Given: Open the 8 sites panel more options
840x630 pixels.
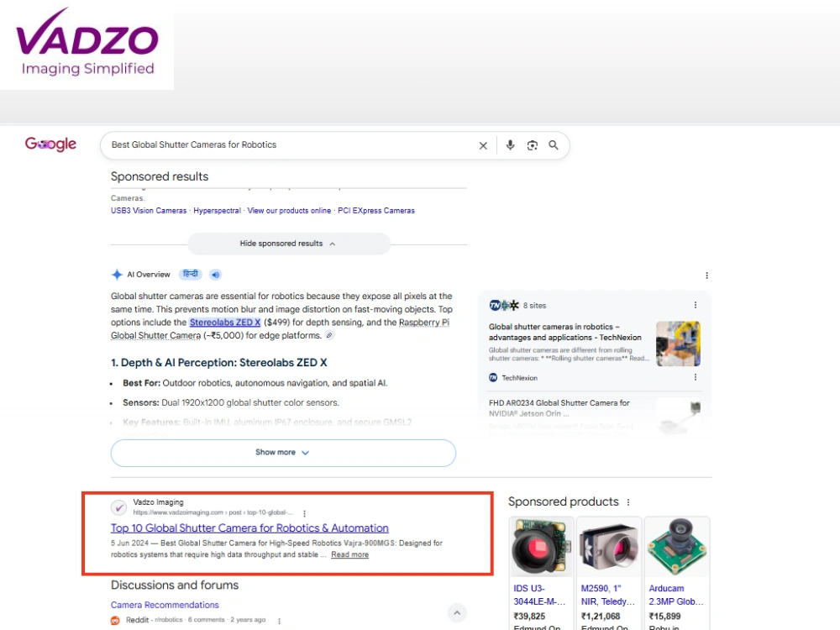Looking at the screenshot, I should [696, 305].
